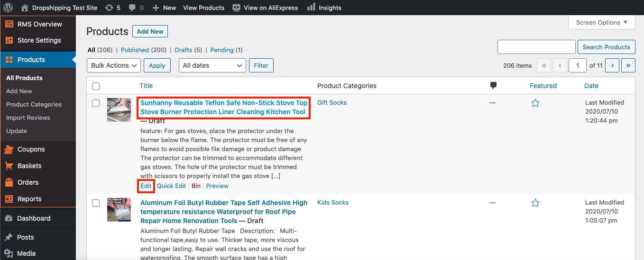Viewport: 644px width, 260px height.
Task: Click the Filter button
Action: click(x=261, y=65)
